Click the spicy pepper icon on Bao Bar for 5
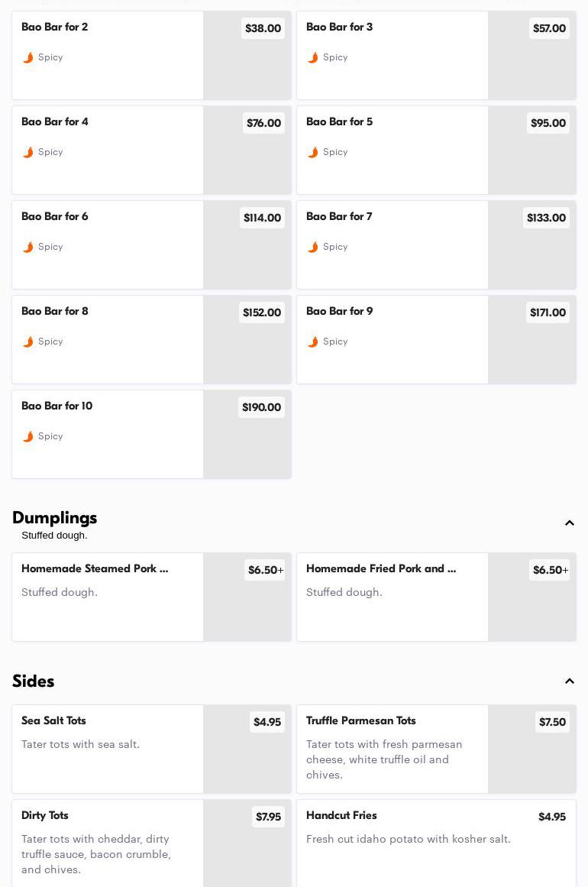This screenshot has height=887, width=588. (x=313, y=153)
